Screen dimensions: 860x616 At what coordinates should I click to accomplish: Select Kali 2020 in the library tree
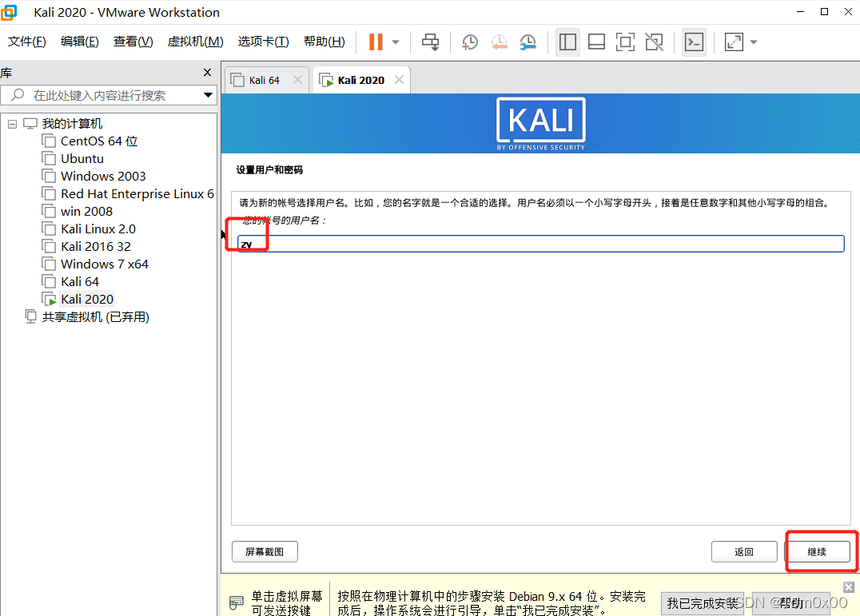(87, 300)
